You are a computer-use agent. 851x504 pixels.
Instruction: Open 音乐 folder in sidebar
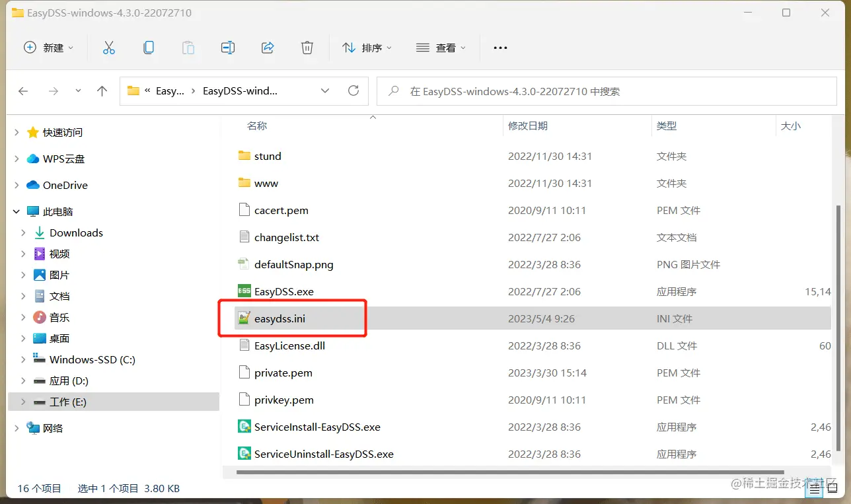(x=59, y=317)
